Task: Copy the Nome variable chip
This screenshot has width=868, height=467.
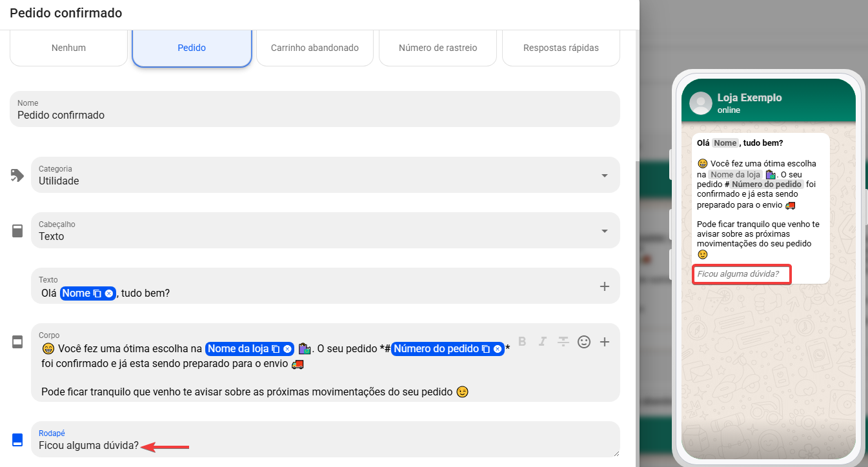Action: (x=97, y=293)
